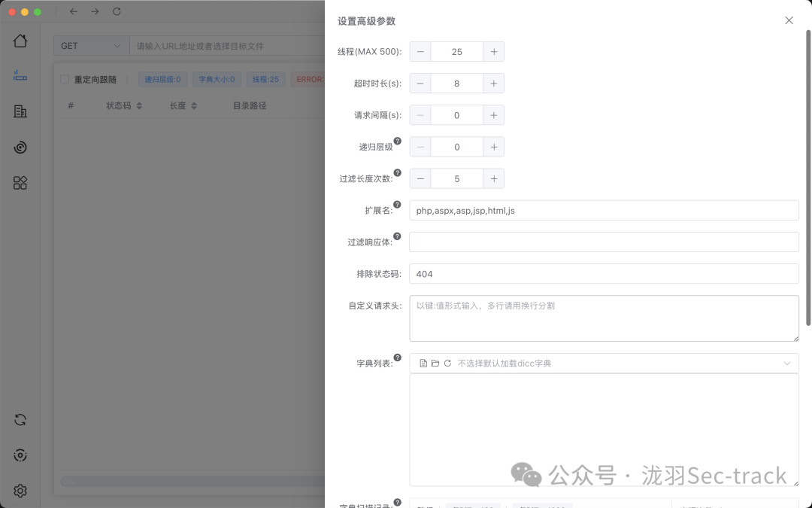Increase the 递归层级 recursion level
Image resolution: width=812 pixels, height=508 pixels.
pyautogui.click(x=493, y=148)
